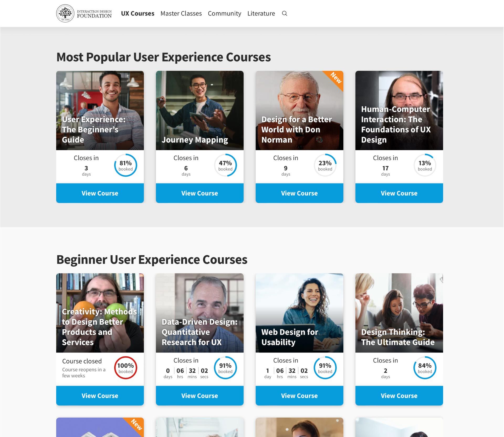
Task: Click the Community navigation menu item
Action: coord(224,13)
